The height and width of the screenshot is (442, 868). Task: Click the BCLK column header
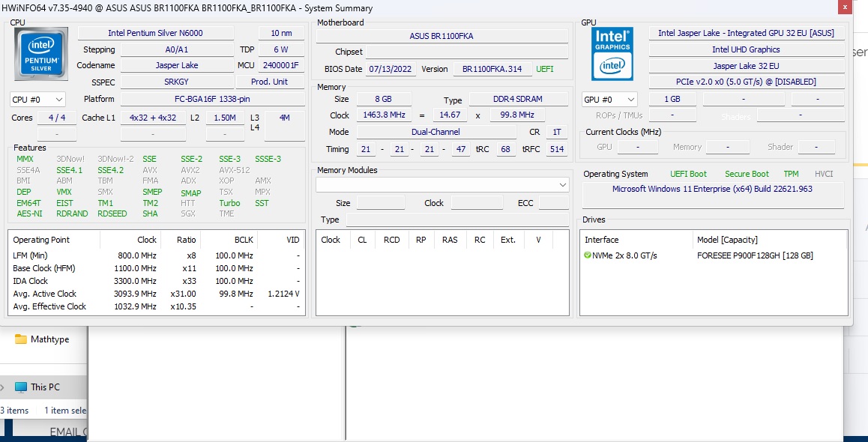[229, 240]
